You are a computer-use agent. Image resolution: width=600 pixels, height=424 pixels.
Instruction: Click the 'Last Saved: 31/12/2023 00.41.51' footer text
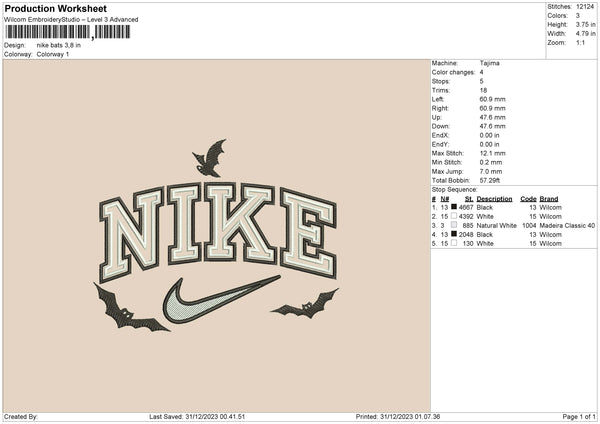197,417
